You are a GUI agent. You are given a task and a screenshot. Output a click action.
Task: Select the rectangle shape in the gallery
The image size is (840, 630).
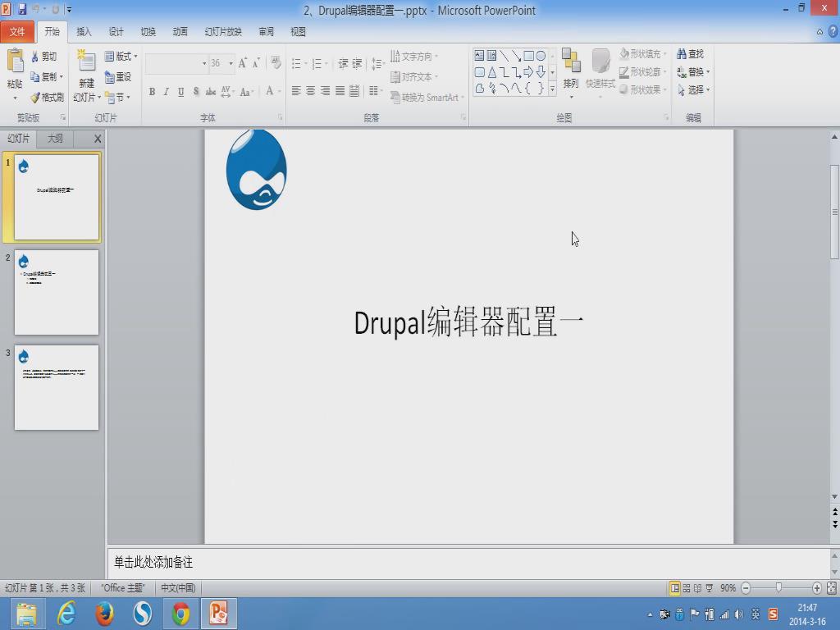coord(528,56)
